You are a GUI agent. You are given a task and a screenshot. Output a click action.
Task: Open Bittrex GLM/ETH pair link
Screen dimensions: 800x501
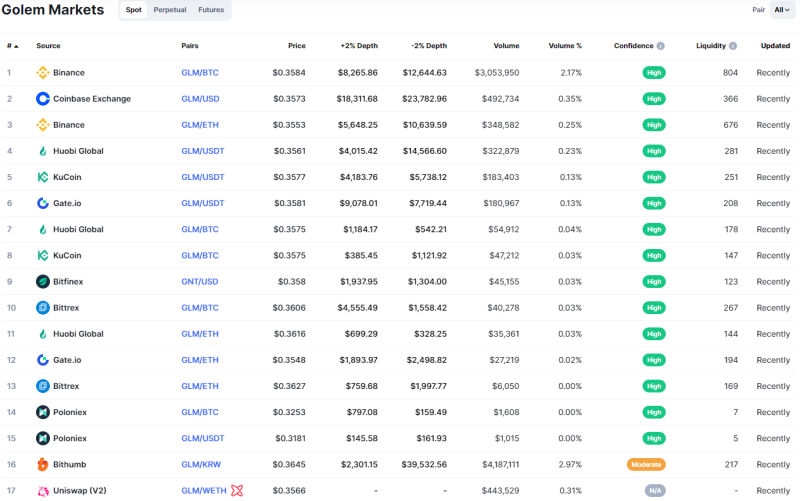200,386
